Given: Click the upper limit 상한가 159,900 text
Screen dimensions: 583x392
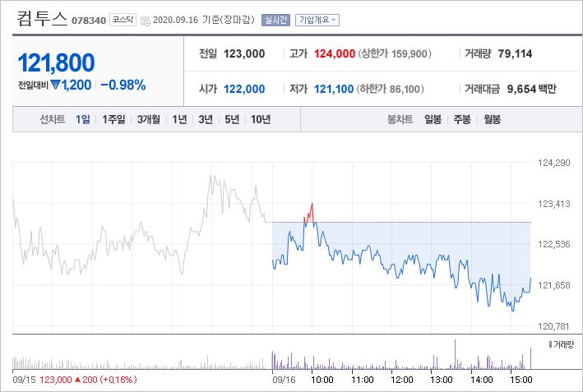Looking at the screenshot, I should [395, 54].
